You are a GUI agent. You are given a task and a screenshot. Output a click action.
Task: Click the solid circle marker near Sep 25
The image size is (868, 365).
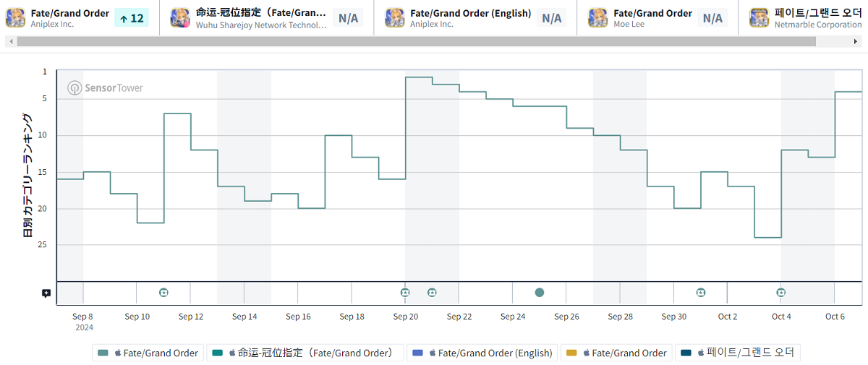point(540,293)
